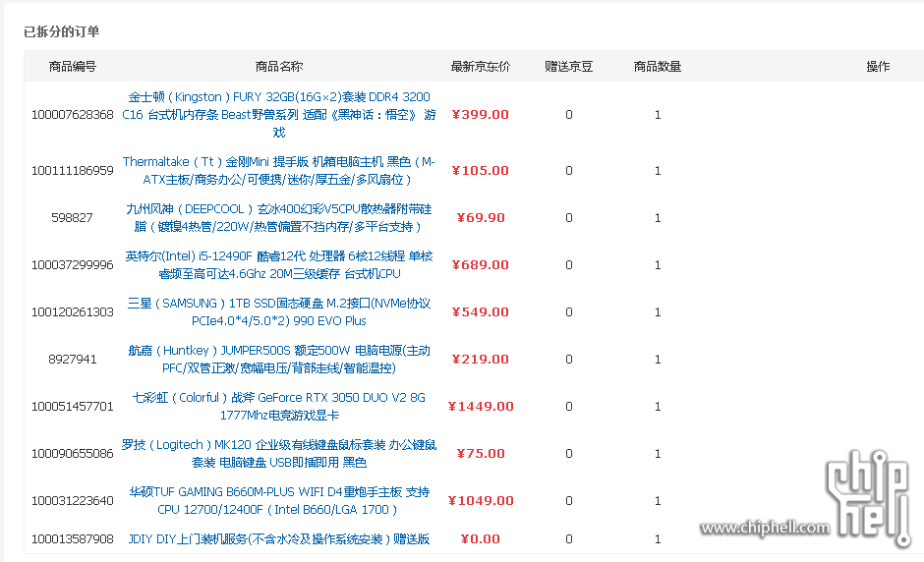Click the ¥219.00 price
The image size is (924, 562).
tap(481, 359)
